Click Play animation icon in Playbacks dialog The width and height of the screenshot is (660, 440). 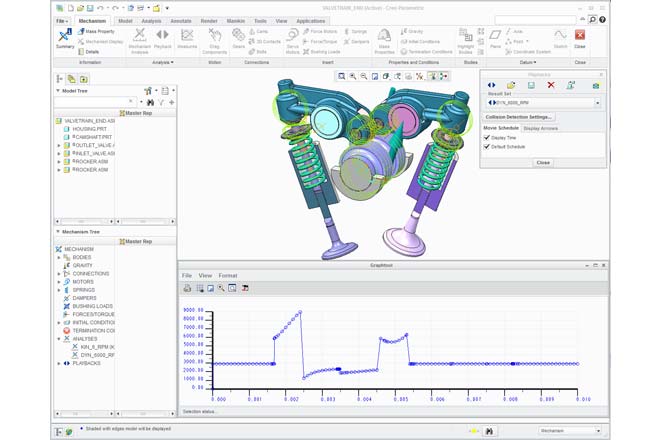(491, 85)
